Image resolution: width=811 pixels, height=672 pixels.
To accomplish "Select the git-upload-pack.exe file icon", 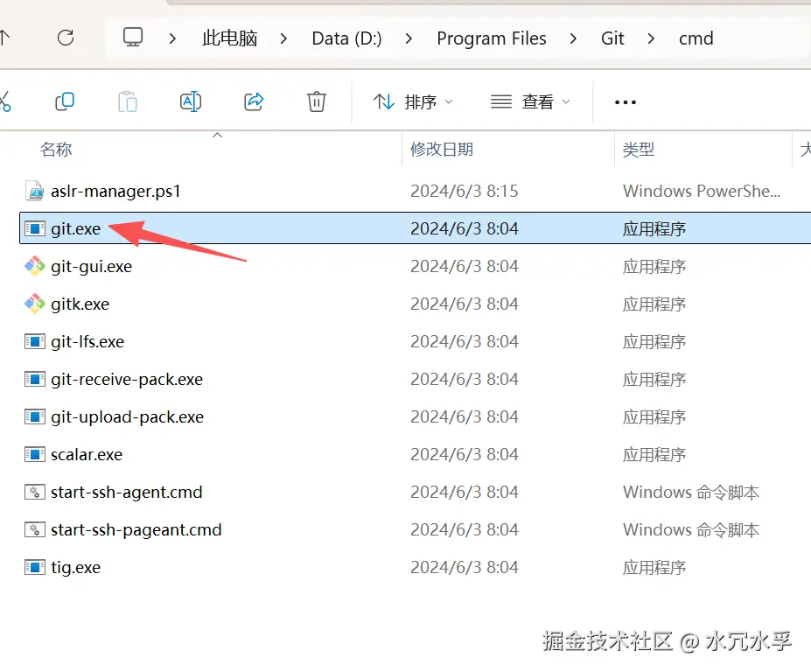I will (35, 417).
